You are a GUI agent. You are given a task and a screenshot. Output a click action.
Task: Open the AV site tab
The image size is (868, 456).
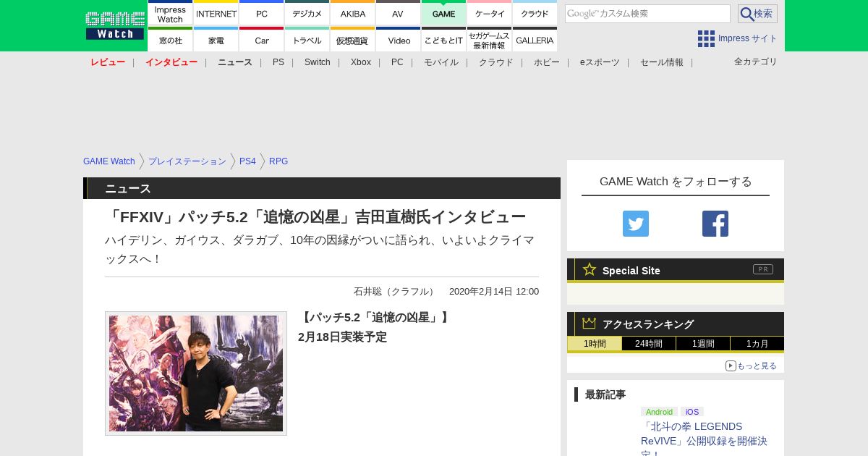(x=398, y=13)
